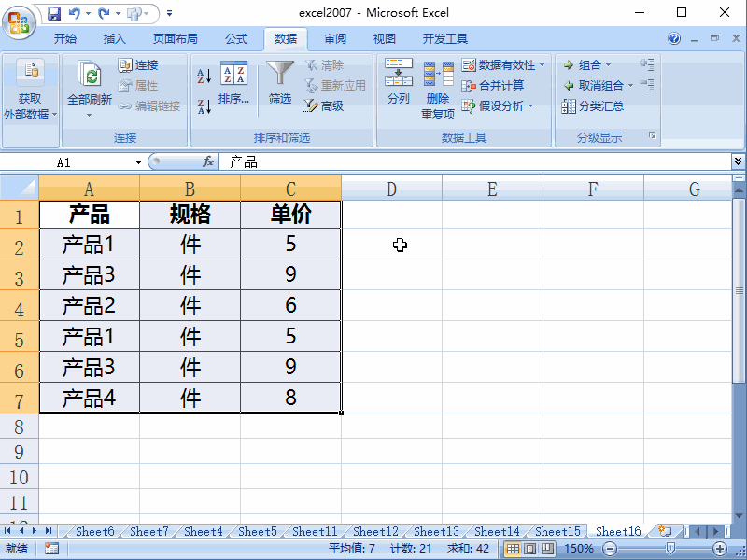Screen dimensions: 747x560
Task: Switch to Sheet15 worksheet
Action: (557, 531)
